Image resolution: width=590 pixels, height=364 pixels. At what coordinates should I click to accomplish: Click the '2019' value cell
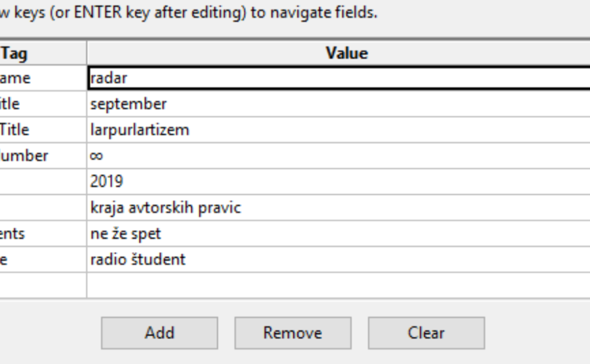(338, 181)
